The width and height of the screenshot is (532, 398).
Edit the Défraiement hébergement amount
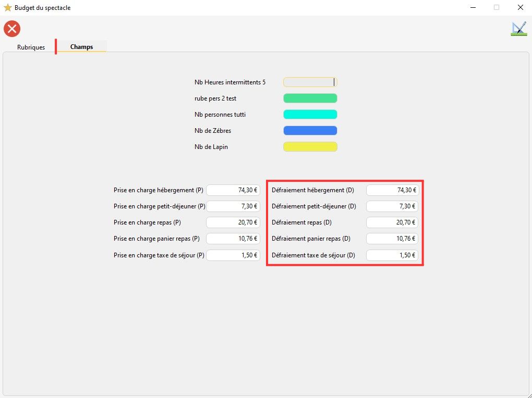(x=392, y=190)
